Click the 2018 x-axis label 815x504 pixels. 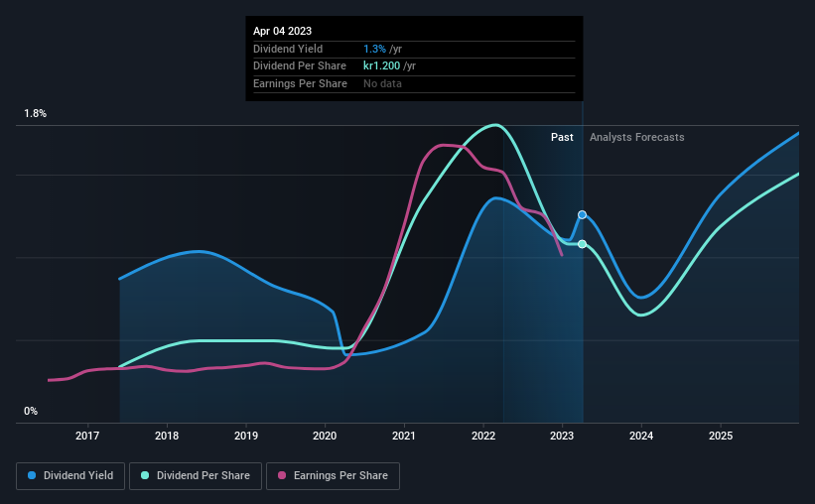167,436
